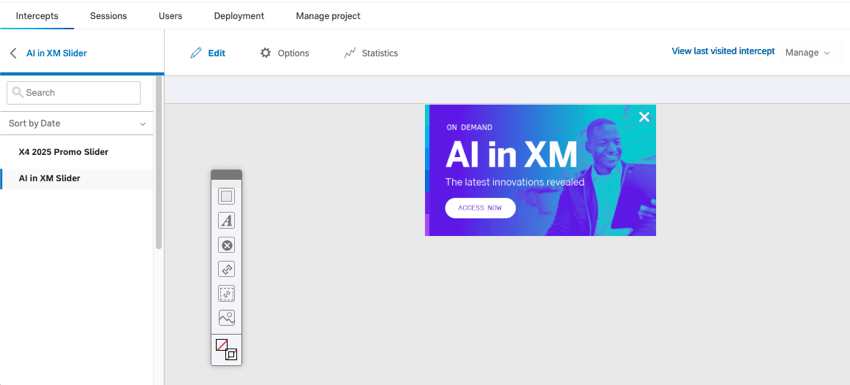This screenshot has width=850, height=385.
Task: Add a link target element
Action: tap(227, 269)
